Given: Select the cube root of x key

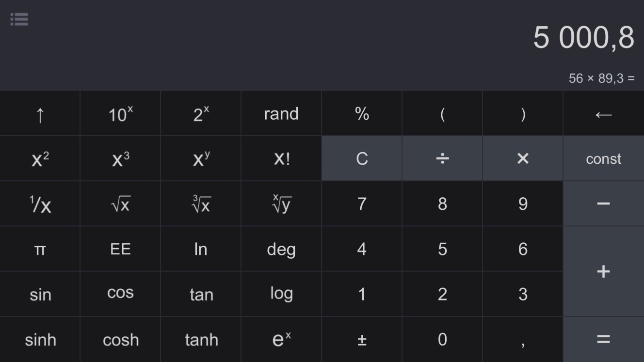Looking at the screenshot, I should coord(201,204).
